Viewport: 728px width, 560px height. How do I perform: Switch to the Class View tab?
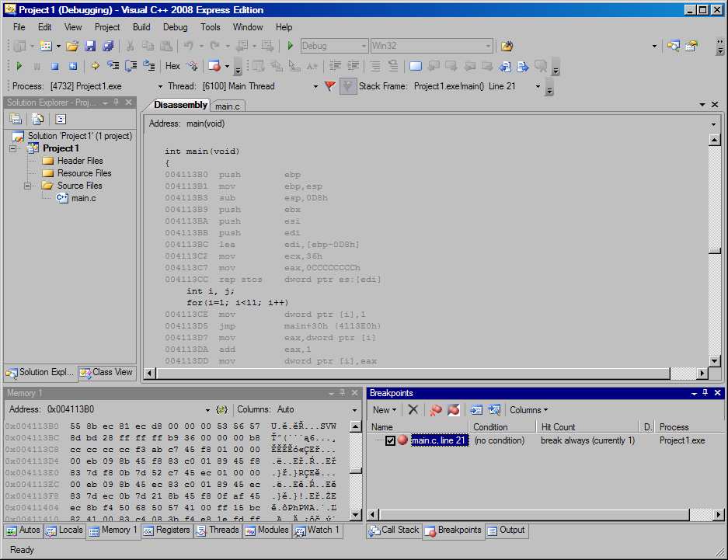click(x=106, y=372)
